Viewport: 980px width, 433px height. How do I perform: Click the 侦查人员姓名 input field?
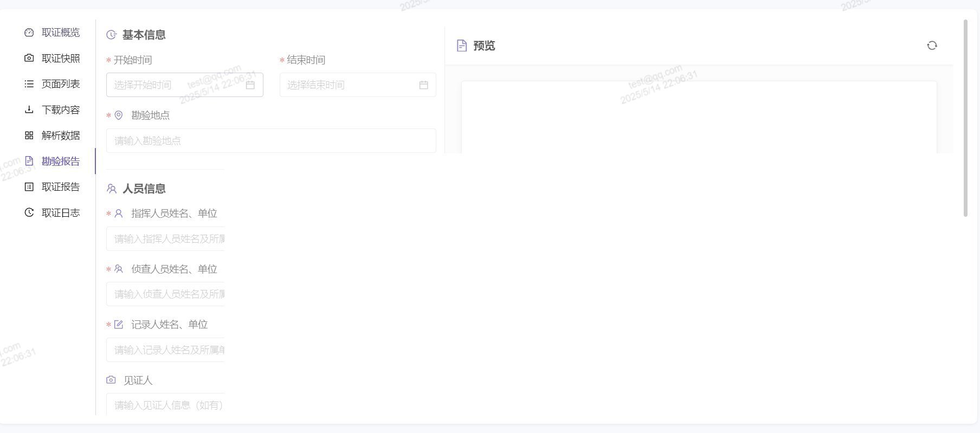[x=166, y=294]
